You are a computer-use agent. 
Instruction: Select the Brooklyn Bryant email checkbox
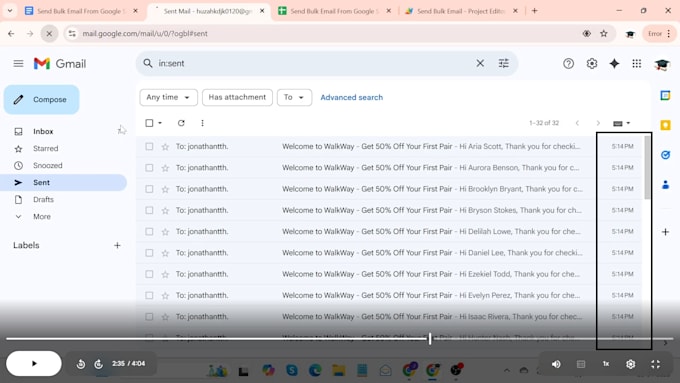coord(149,189)
